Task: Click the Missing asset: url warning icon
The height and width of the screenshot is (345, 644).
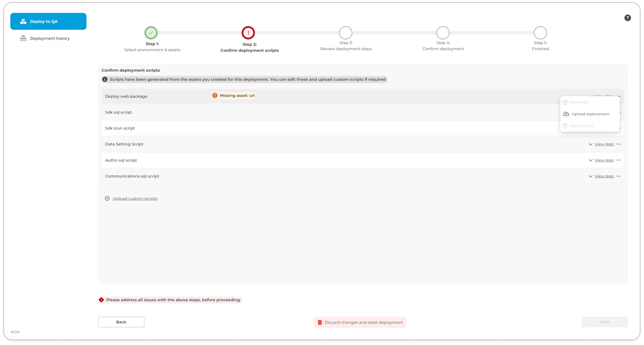Action: [x=215, y=96]
